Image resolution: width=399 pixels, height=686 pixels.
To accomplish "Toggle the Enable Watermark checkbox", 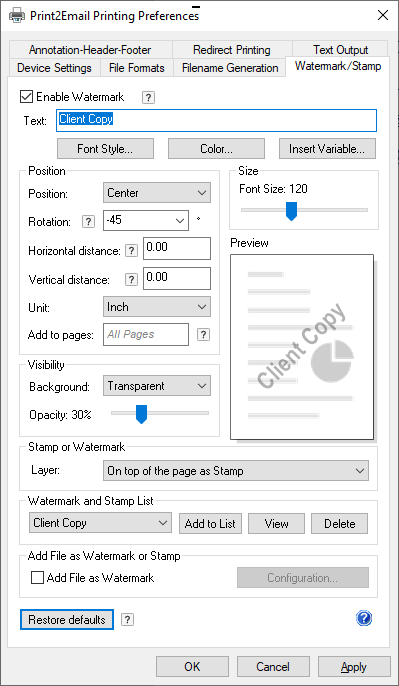I will pos(26,97).
